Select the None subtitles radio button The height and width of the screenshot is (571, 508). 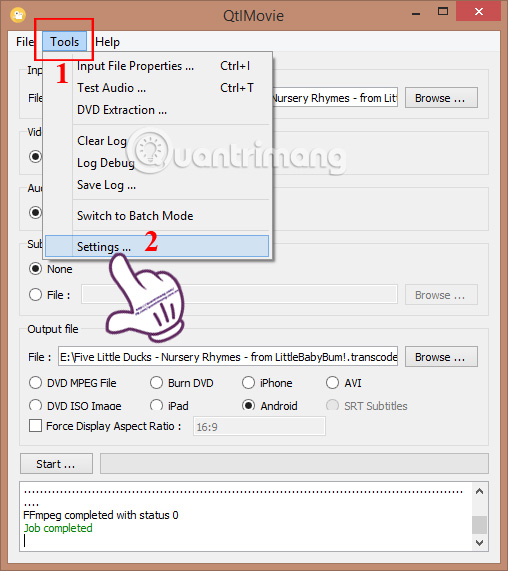35,269
